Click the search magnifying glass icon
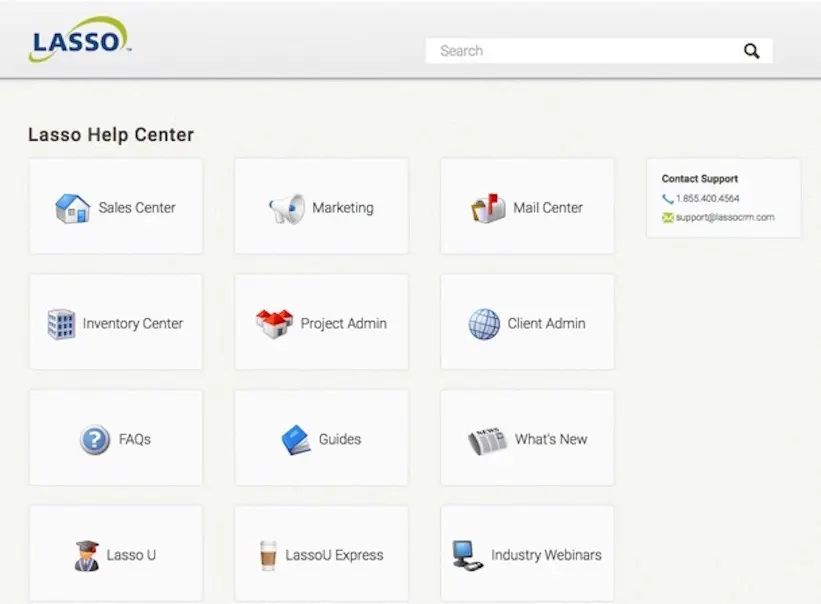Viewport: 821px width, 604px height. pyautogui.click(x=751, y=50)
